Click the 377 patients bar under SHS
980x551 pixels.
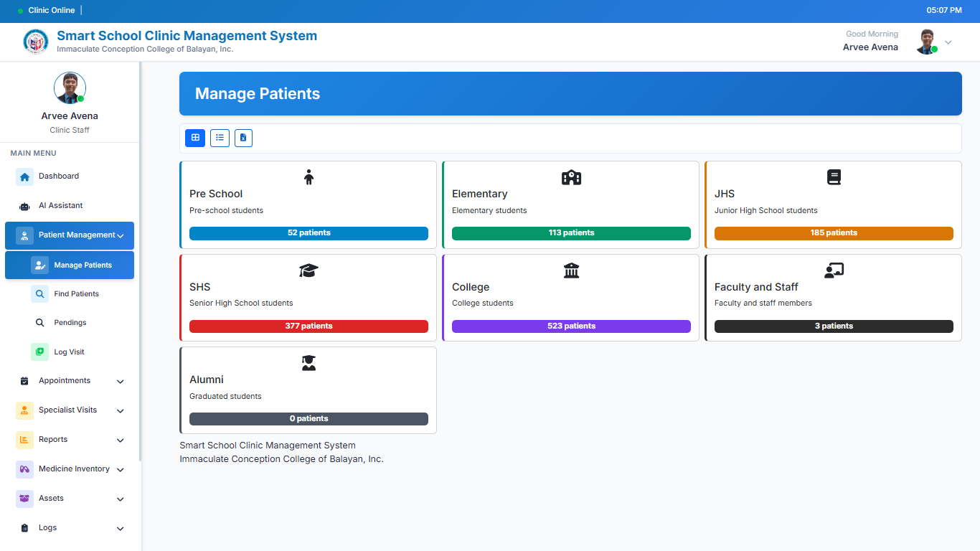click(x=308, y=326)
